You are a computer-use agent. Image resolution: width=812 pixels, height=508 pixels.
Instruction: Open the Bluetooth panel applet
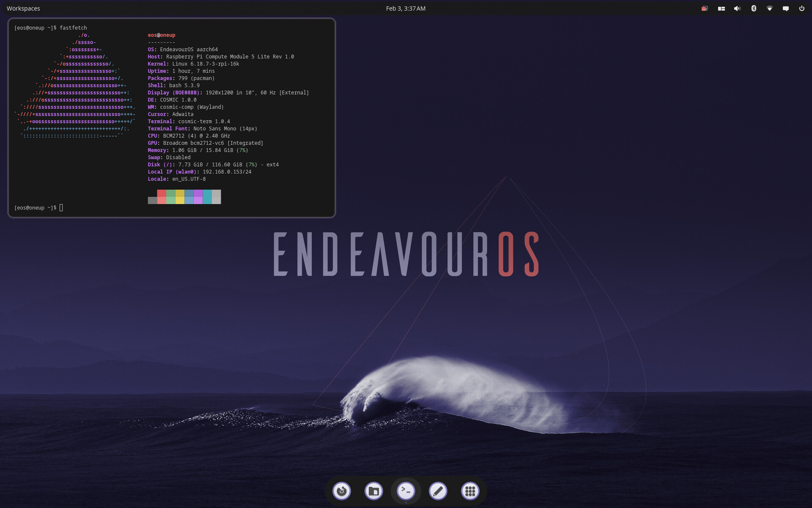click(x=753, y=8)
